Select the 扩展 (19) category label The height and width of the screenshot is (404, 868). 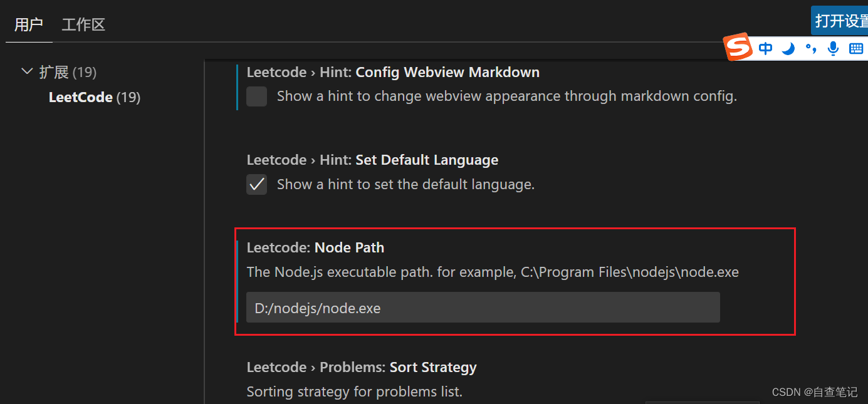[68, 72]
